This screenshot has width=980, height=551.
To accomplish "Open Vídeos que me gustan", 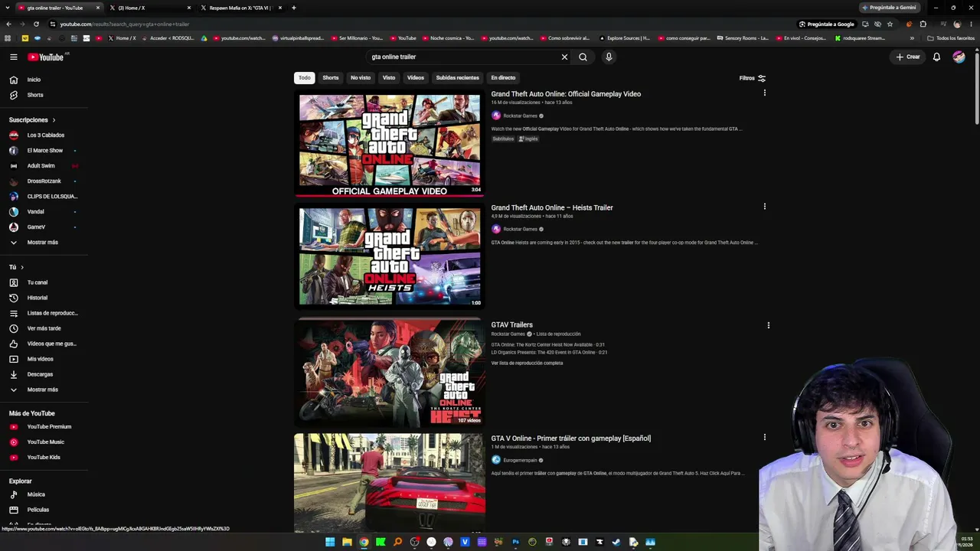I will coord(44,344).
